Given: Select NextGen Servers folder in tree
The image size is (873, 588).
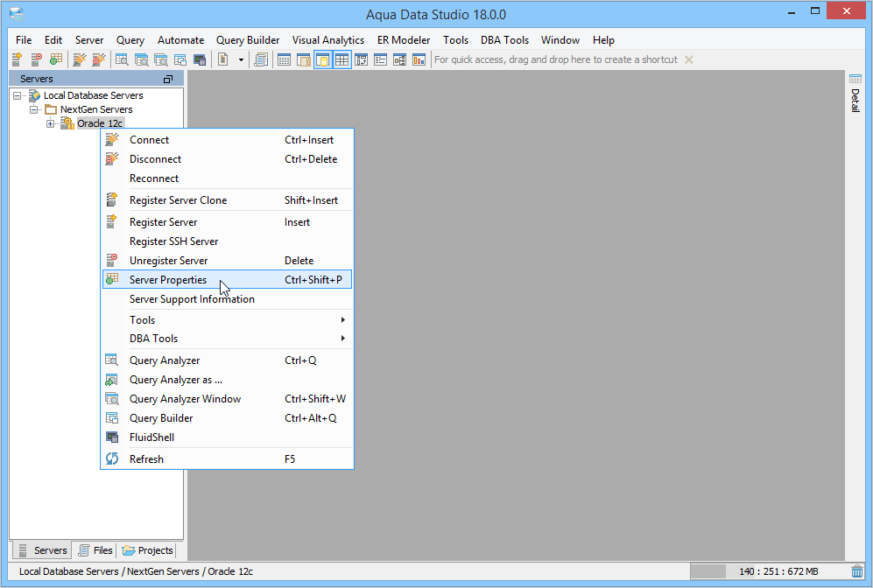Looking at the screenshot, I should pyautogui.click(x=96, y=109).
